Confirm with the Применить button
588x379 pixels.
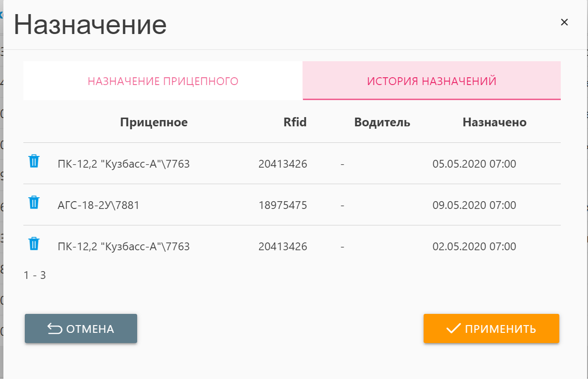[x=491, y=329]
